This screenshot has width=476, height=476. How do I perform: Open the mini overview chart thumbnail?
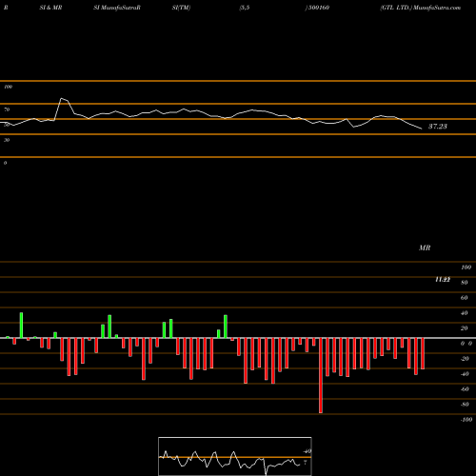(235, 456)
